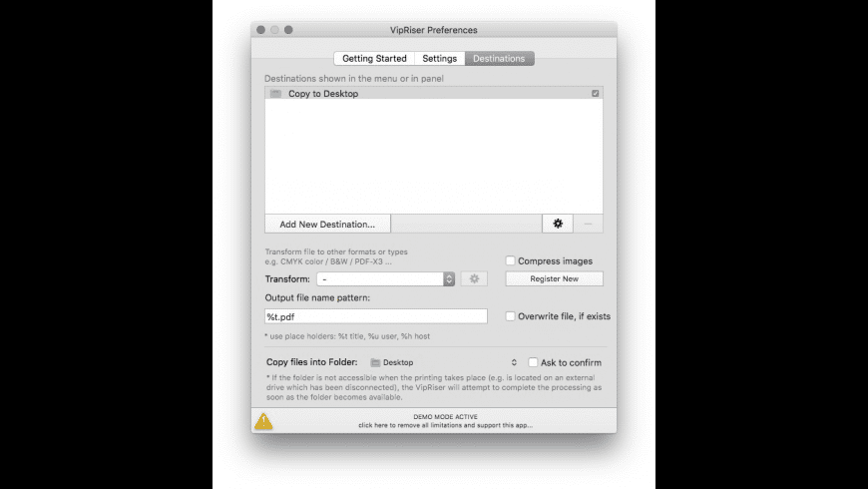868x489 pixels.
Task: Click the Desktop folder icon in folder selector
Action: coord(375,362)
